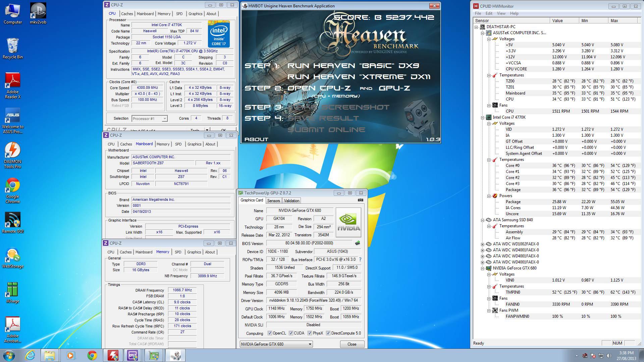
Task: Switch to GPU-Z taskbar button
Action: point(154,355)
